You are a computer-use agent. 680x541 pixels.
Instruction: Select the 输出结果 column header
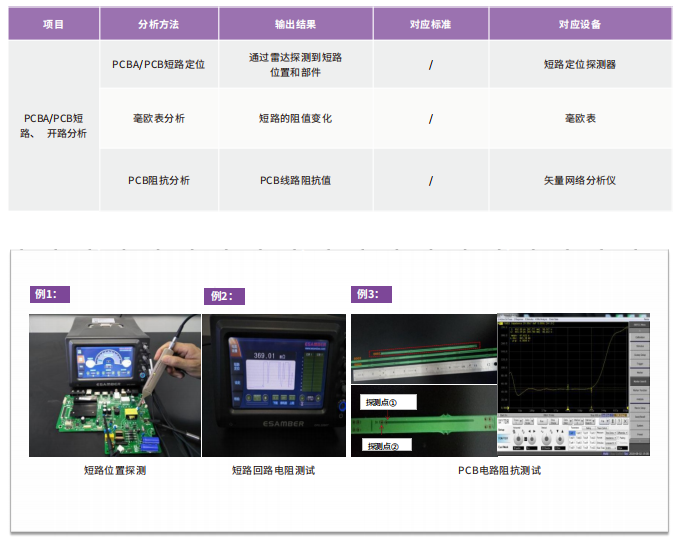(295, 24)
